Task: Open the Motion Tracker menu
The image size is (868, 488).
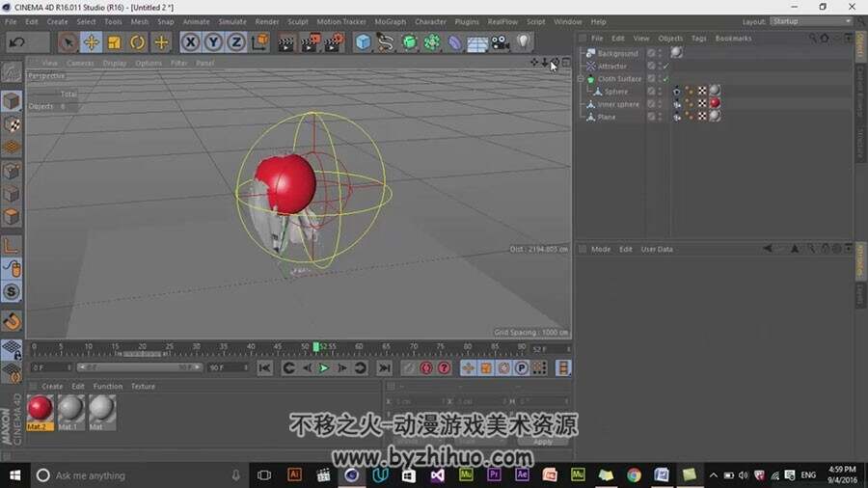Action: [x=341, y=21]
